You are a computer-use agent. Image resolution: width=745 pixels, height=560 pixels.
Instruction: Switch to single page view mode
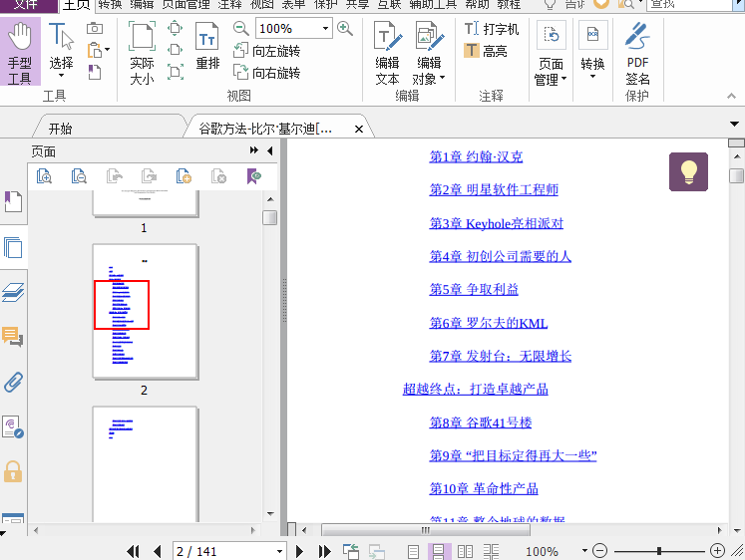[413, 551]
